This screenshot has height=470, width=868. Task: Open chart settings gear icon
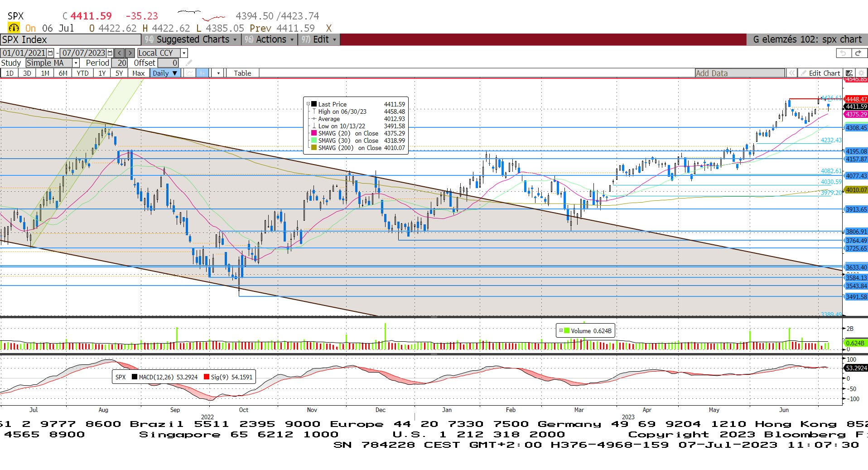click(861, 73)
